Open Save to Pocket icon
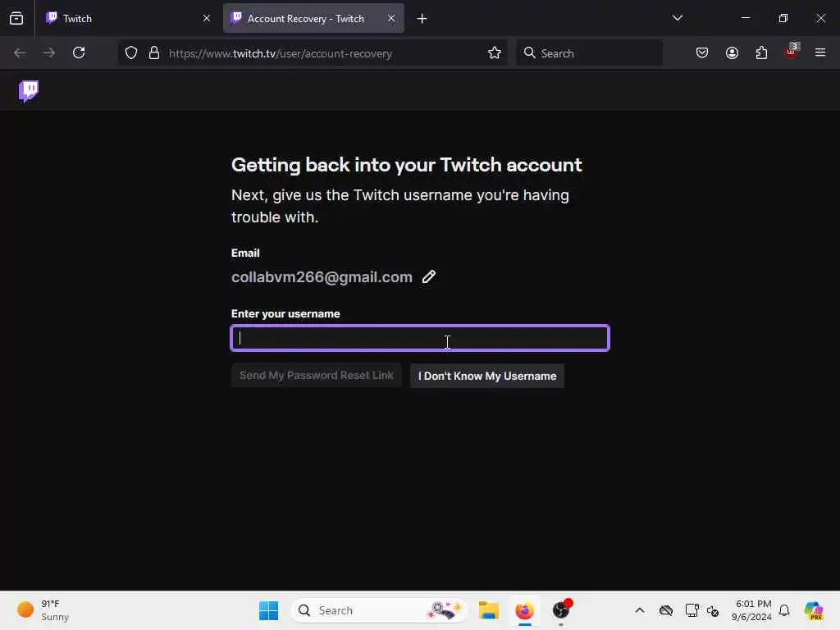Screen dimensions: 840x630 coord(702,52)
